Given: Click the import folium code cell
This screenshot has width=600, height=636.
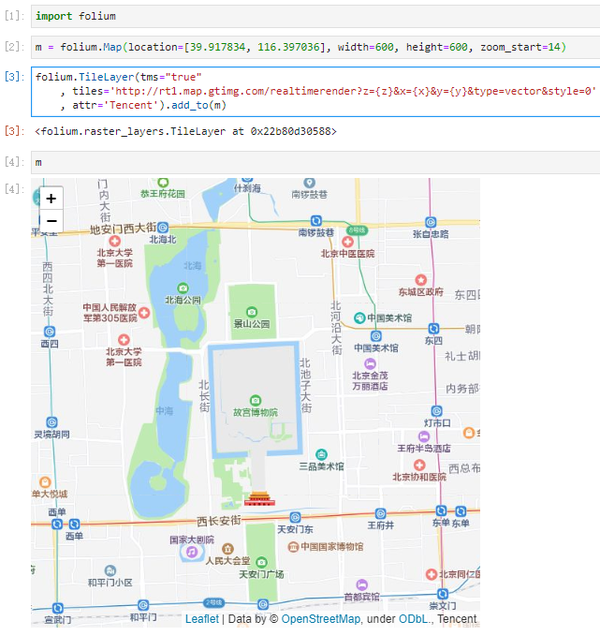Looking at the screenshot, I should (x=315, y=16).
